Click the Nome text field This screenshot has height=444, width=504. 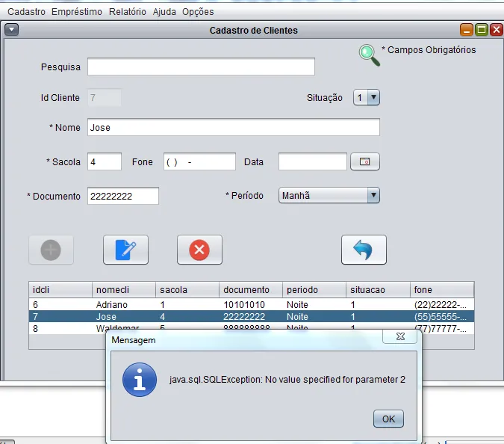233,128
